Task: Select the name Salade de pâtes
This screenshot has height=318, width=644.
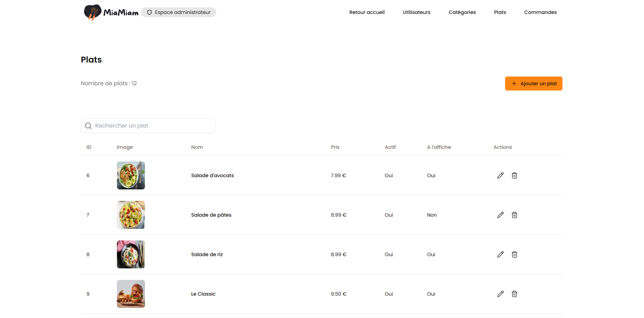Action: 211,215
